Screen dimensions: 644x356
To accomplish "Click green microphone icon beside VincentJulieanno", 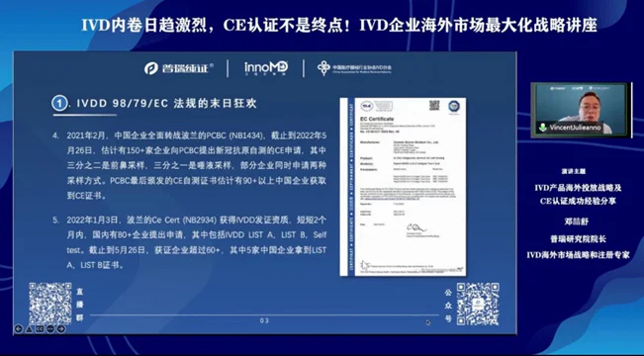I will 542,128.
